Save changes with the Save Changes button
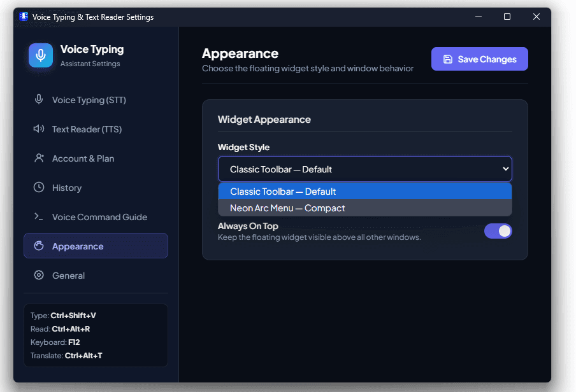Screen dimensions: 576x392 coord(479,59)
